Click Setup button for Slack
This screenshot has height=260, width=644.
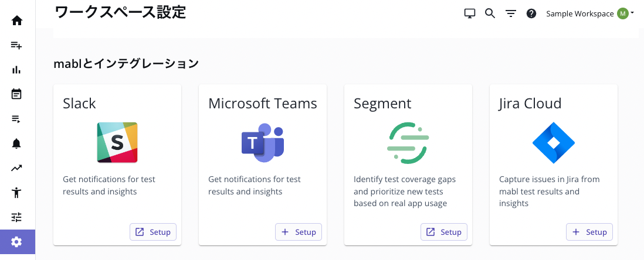click(153, 232)
